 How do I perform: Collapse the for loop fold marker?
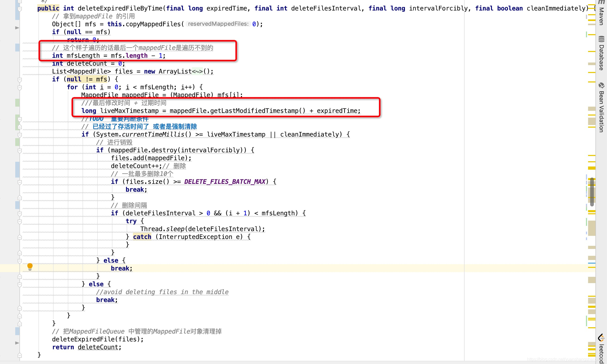(x=20, y=87)
